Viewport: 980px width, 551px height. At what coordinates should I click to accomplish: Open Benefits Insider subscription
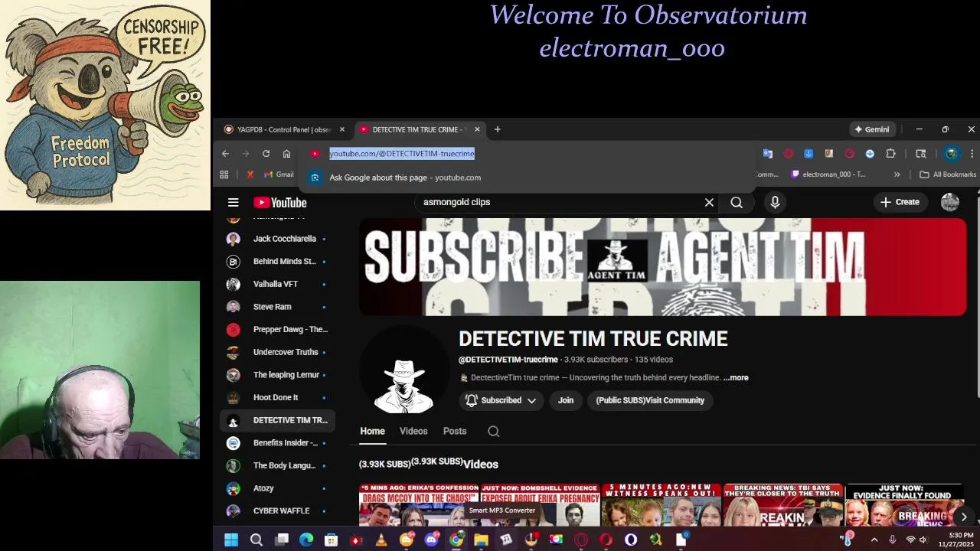(x=277, y=443)
